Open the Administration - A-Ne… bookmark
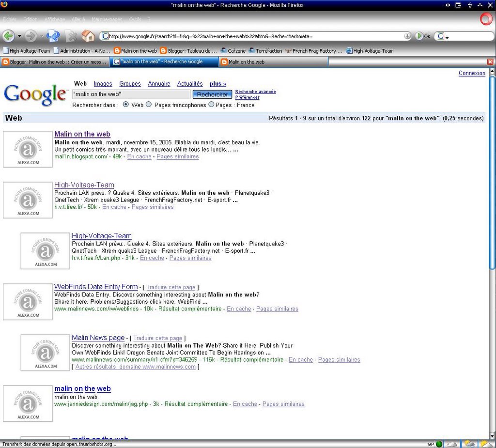496x448 pixels. click(x=82, y=51)
